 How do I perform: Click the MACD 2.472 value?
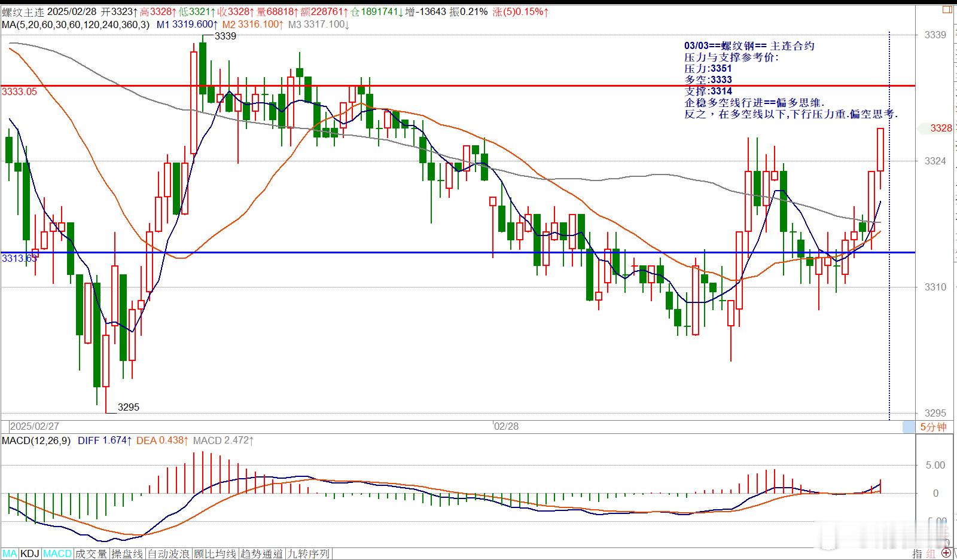click(223, 440)
